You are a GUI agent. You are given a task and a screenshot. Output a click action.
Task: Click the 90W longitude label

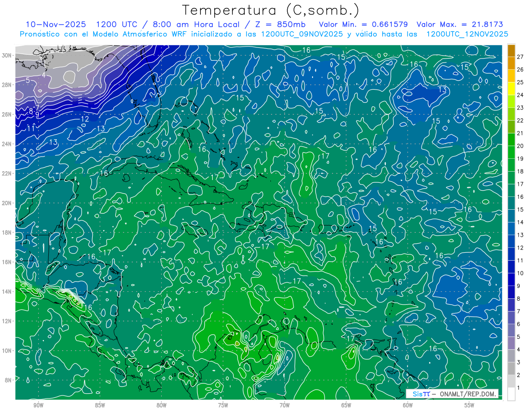pos(38,405)
